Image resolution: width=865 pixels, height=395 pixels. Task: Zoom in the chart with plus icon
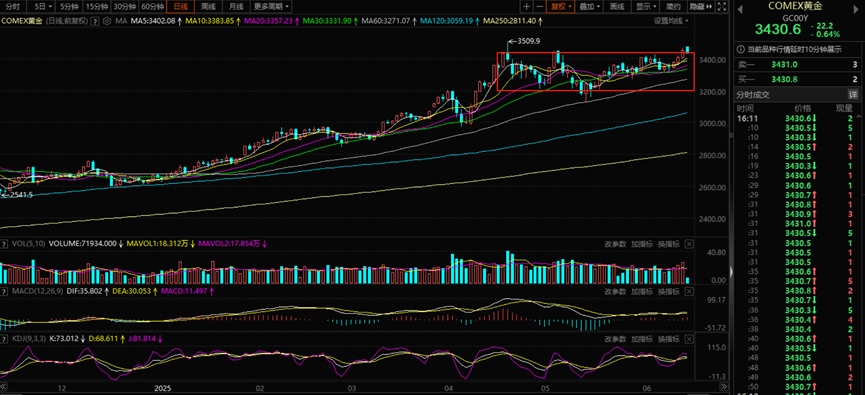tap(527, 7)
